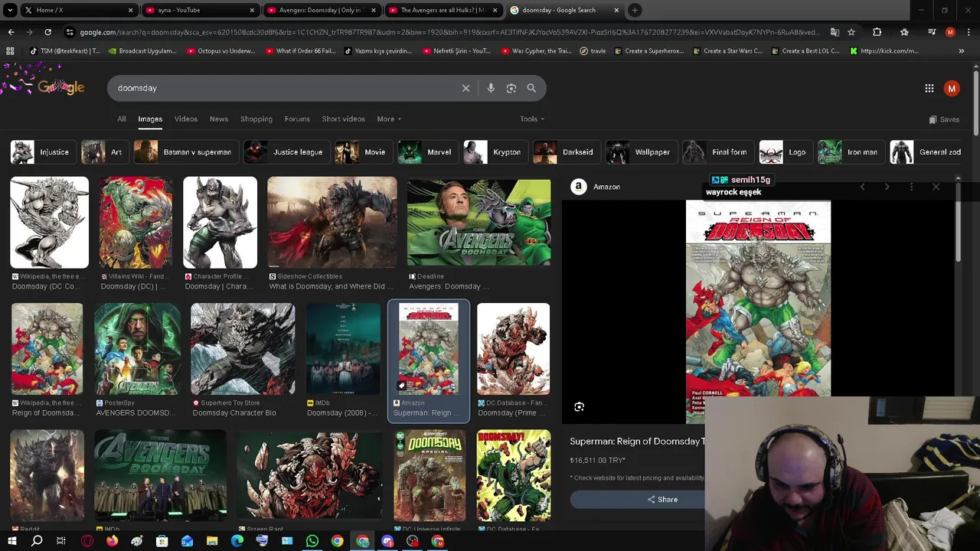The image size is (980, 551).
Task: Filter images by the Justice league chip
Action: click(287, 152)
